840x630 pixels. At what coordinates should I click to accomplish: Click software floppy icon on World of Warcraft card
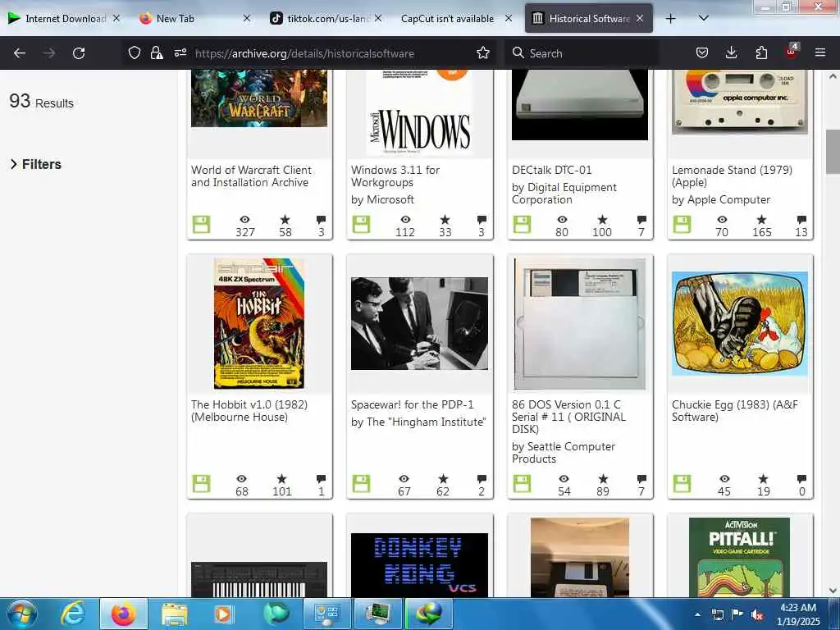[x=202, y=225]
